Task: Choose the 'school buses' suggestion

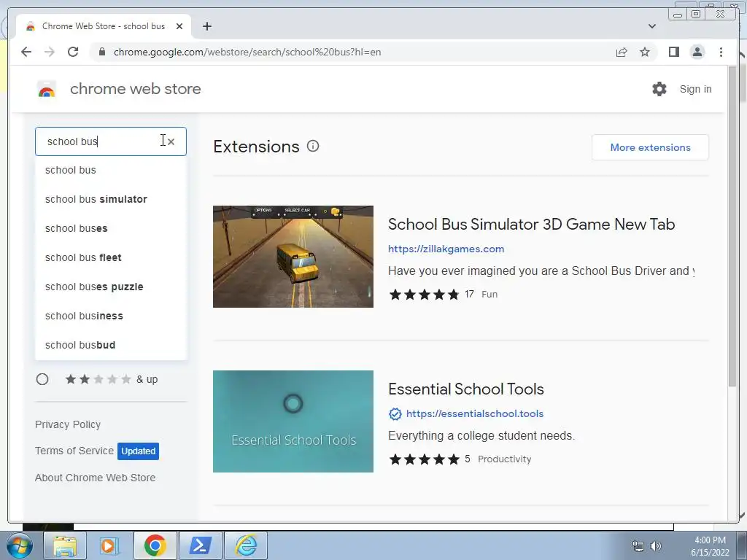Action: [111, 228]
